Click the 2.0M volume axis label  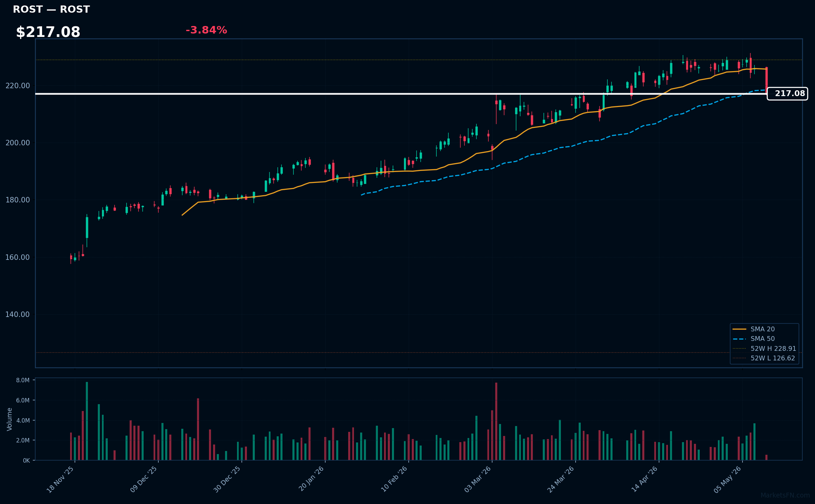tap(23, 440)
